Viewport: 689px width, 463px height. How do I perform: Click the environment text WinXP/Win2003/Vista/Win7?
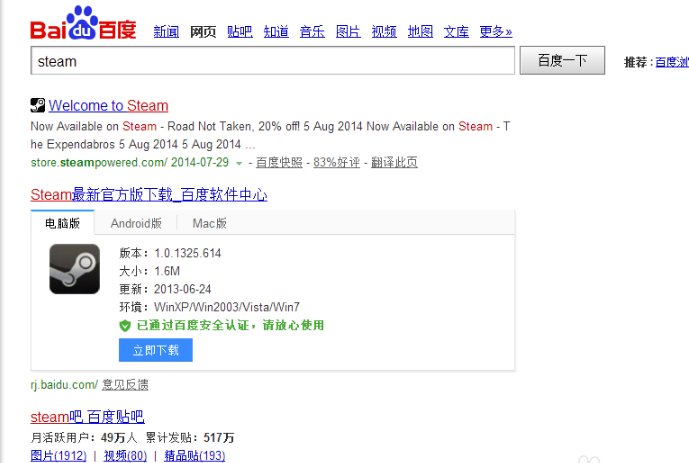[227, 307]
